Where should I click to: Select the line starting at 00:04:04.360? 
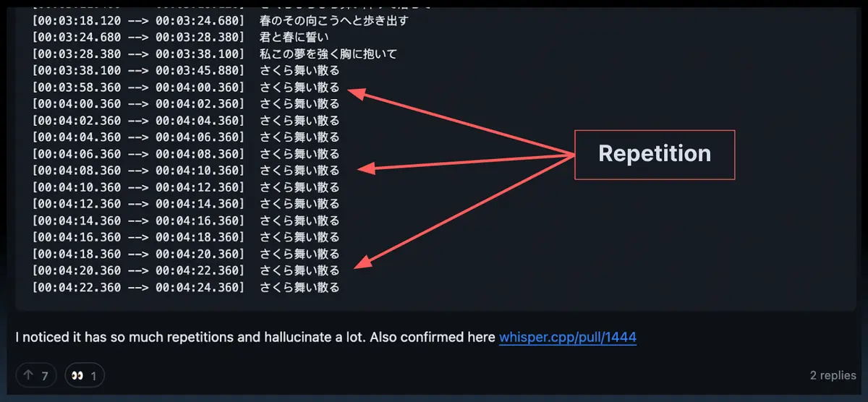point(186,137)
